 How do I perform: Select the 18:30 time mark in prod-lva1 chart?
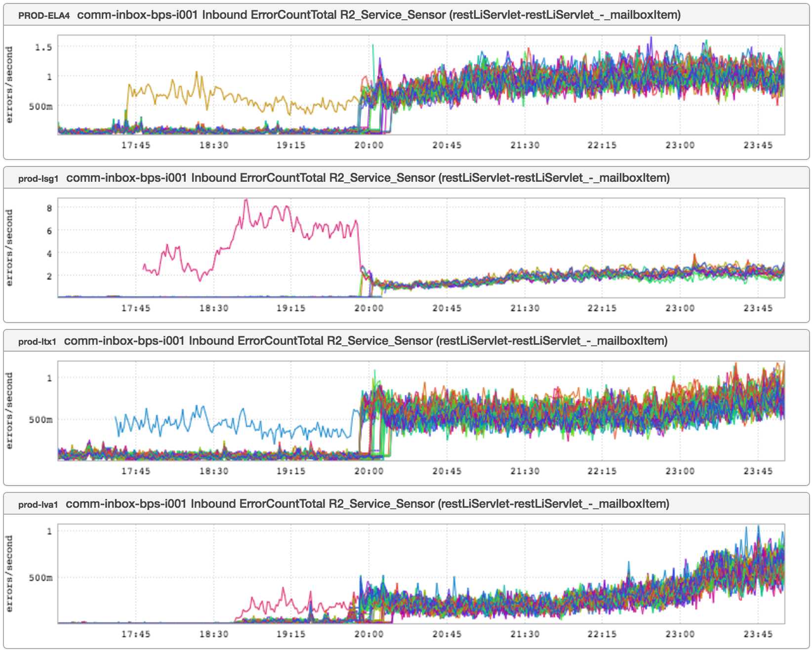coord(213,634)
